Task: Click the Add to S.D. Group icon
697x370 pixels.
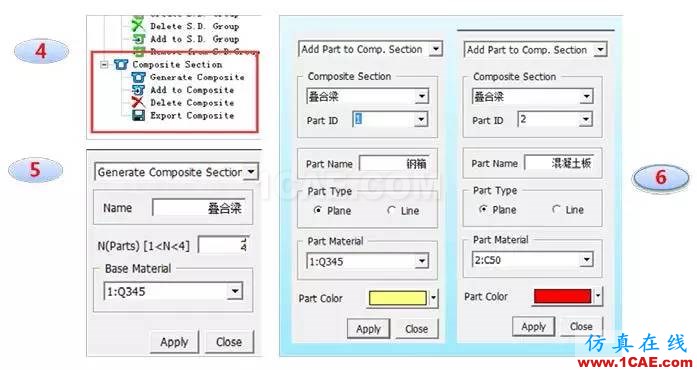Action: coord(138,39)
